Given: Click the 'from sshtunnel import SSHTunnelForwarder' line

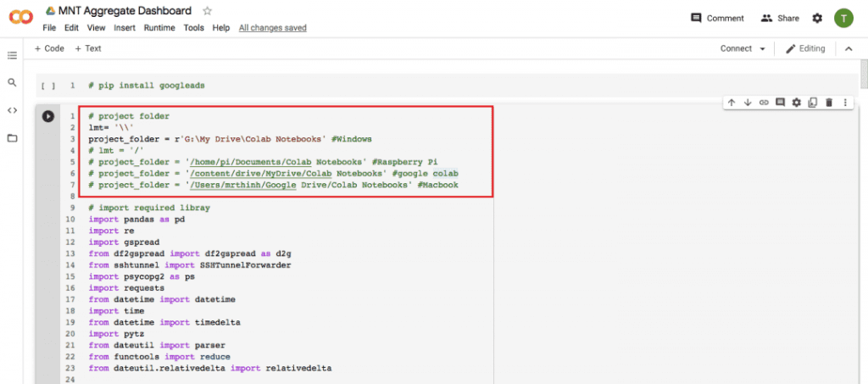Looking at the screenshot, I should (x=189, y=265).
